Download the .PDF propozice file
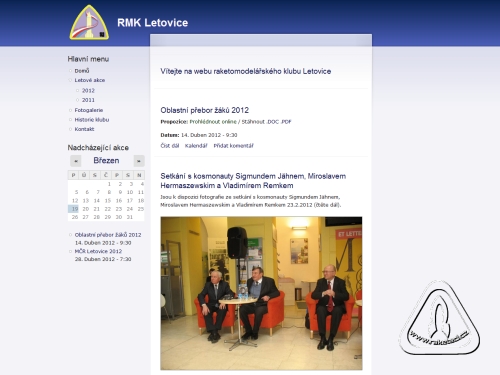The width and height of the screenshot is (500, 375). 286,122
